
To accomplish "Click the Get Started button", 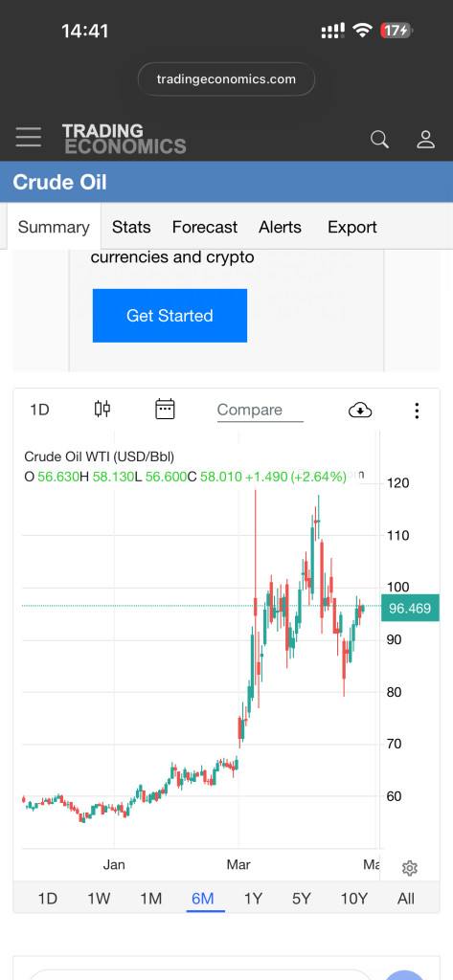I will click(x=170, y=316).
